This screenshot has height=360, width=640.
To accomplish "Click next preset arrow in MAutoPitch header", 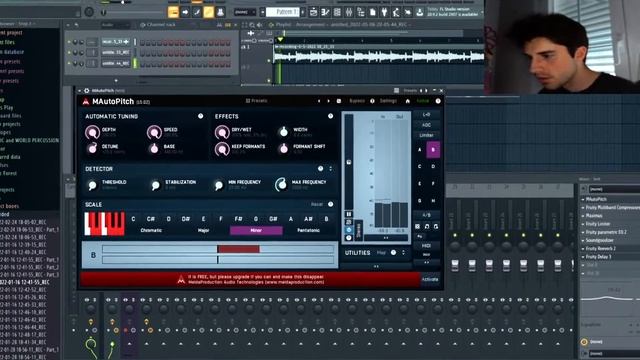I will tap(329, 101).
